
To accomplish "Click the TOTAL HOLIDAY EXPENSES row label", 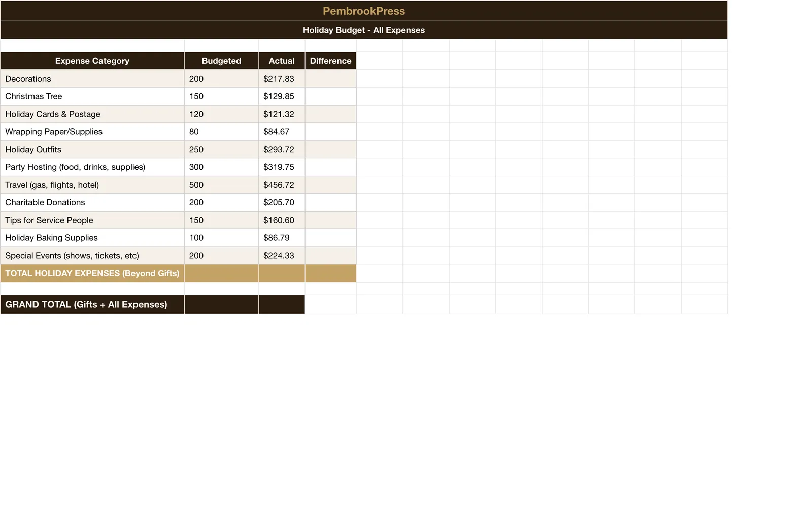I will 92,273.
